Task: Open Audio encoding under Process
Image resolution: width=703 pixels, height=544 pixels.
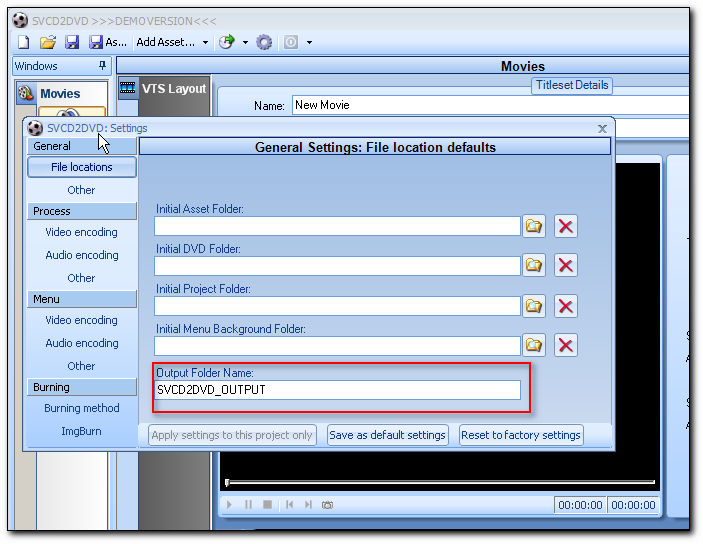Action: 82,255
